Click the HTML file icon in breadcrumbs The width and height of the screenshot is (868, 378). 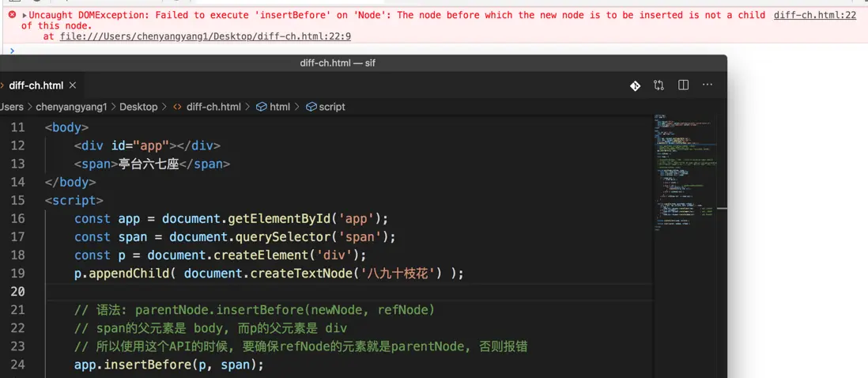coord(178,107)
